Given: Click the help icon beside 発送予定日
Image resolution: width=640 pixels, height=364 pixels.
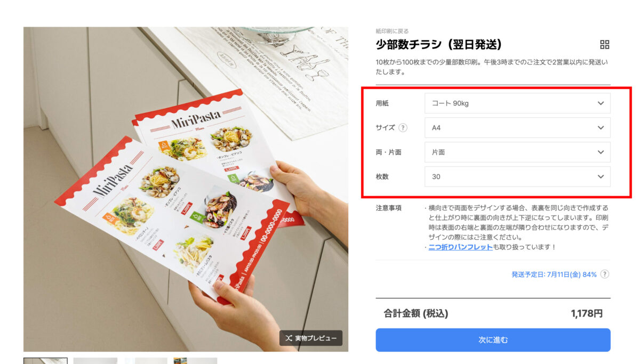Looking at the screenshot, I should pos(605,274).
